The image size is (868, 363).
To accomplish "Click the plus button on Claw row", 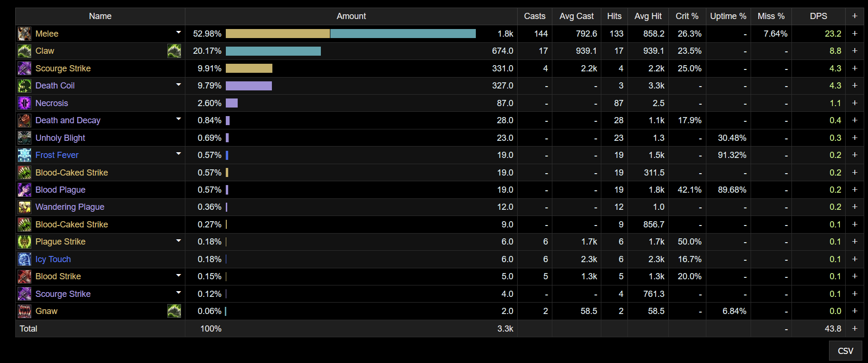I will tap(855, 51).
